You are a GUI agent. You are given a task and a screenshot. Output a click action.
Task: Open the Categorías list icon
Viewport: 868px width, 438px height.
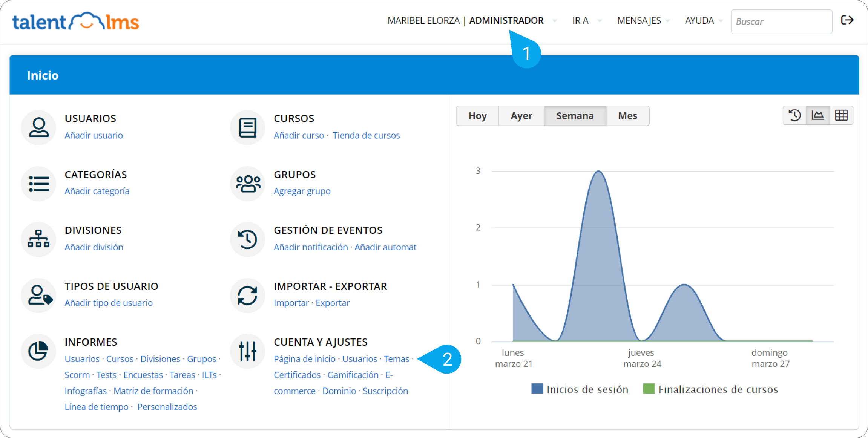38,184
